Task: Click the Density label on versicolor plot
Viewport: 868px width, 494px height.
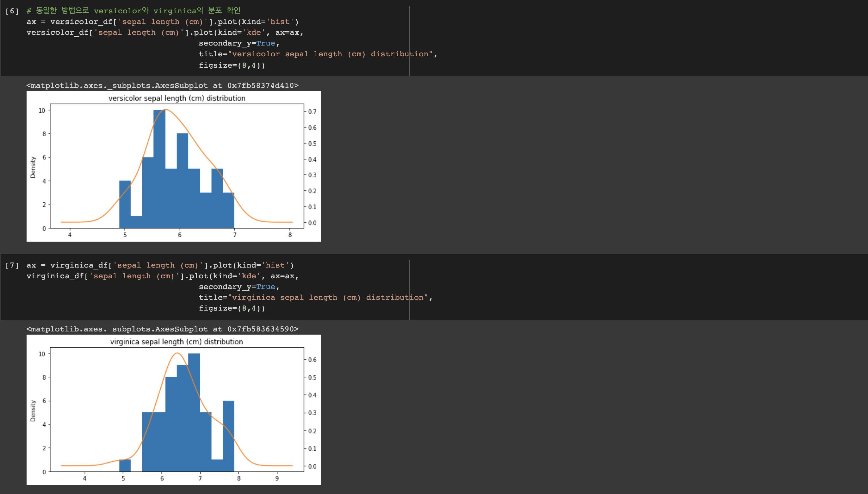Action: (x=33, y=167)
